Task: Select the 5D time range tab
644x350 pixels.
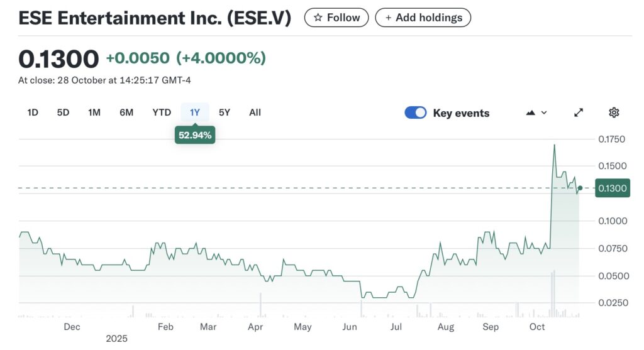Action: [63, 112]
